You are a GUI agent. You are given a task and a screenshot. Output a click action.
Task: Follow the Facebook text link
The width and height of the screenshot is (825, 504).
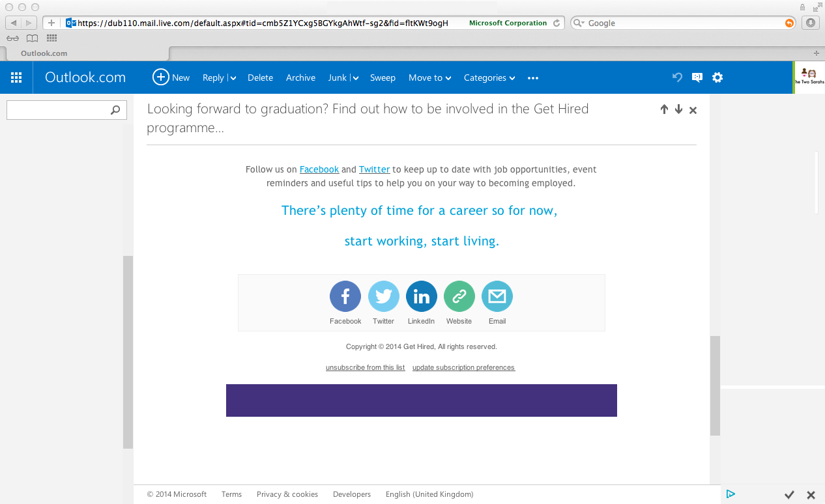click(319, 169)
